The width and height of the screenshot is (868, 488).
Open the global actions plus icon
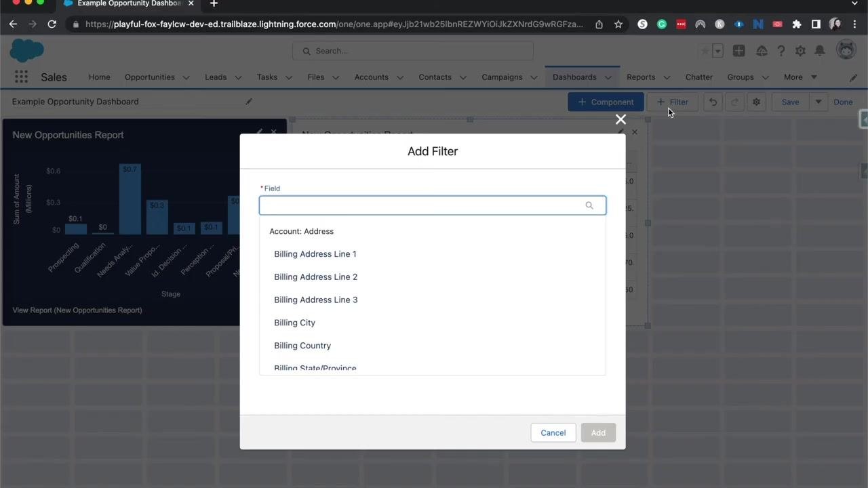[x=739, y=51]
